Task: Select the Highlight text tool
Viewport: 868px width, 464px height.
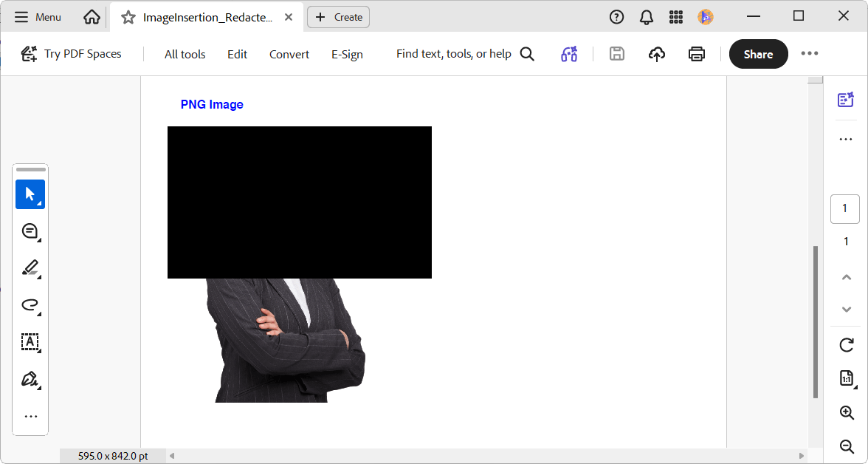Action: click(30, 267)
